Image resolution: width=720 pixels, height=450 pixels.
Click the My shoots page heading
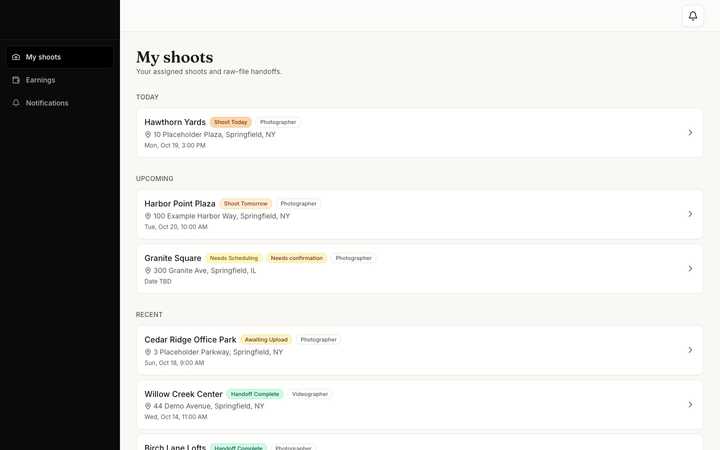click(174, 57)
